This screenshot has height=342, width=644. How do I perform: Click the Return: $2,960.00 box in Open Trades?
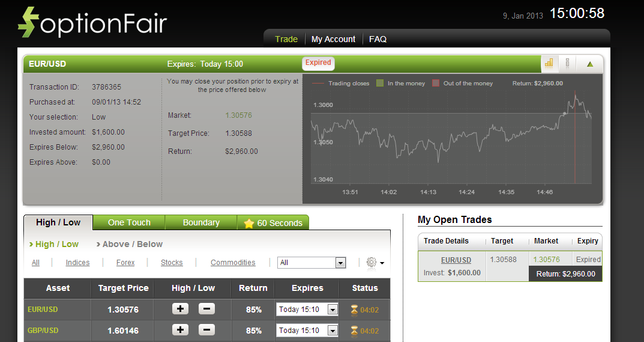565,273
